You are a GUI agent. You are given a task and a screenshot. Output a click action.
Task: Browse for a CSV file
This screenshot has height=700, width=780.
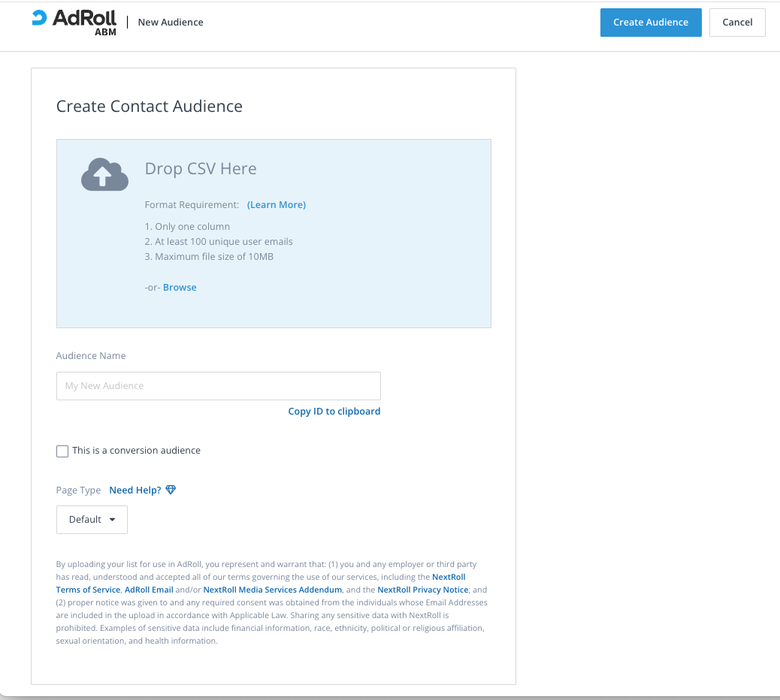[x=180, y=288]
